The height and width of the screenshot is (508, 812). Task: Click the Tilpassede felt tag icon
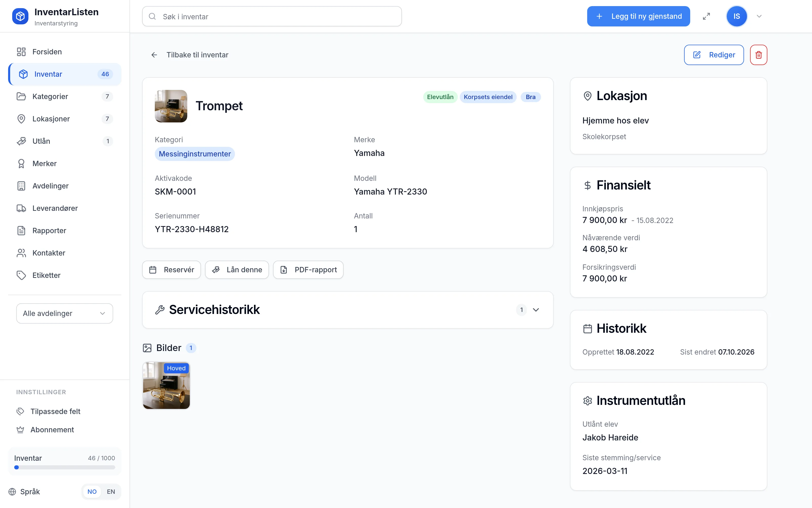coord(21,411)
